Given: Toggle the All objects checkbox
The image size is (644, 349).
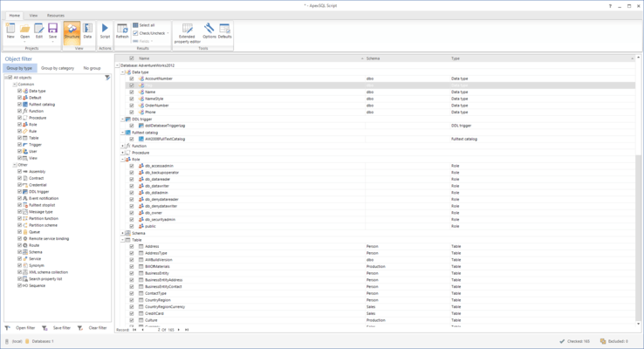Looking at the screenshot, I should (10, 77).
